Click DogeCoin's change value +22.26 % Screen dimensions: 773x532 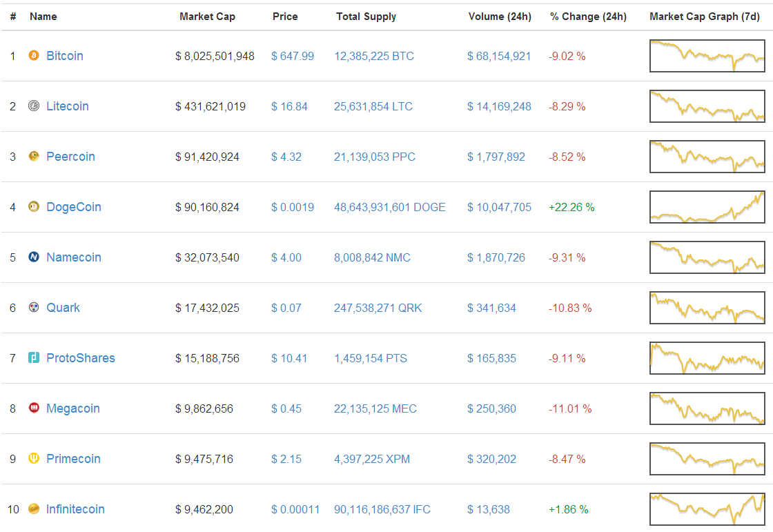(x=572, y=207)
